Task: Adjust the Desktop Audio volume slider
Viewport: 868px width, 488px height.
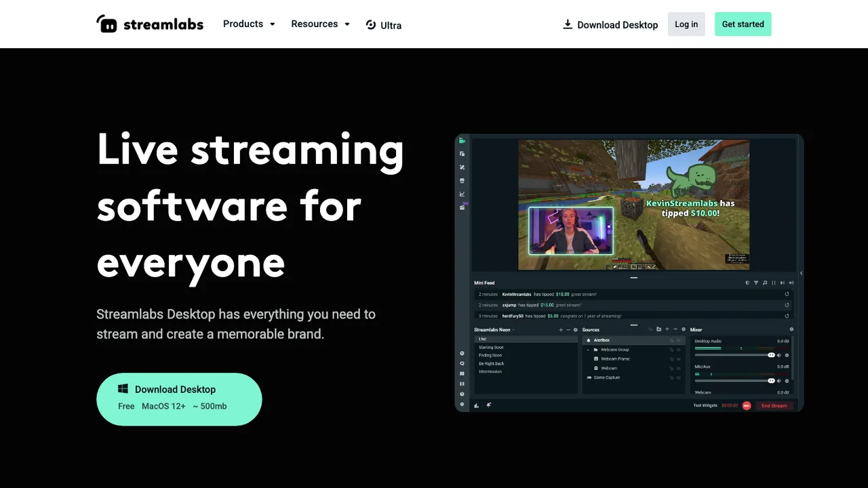Action: (x=735, y=355)
